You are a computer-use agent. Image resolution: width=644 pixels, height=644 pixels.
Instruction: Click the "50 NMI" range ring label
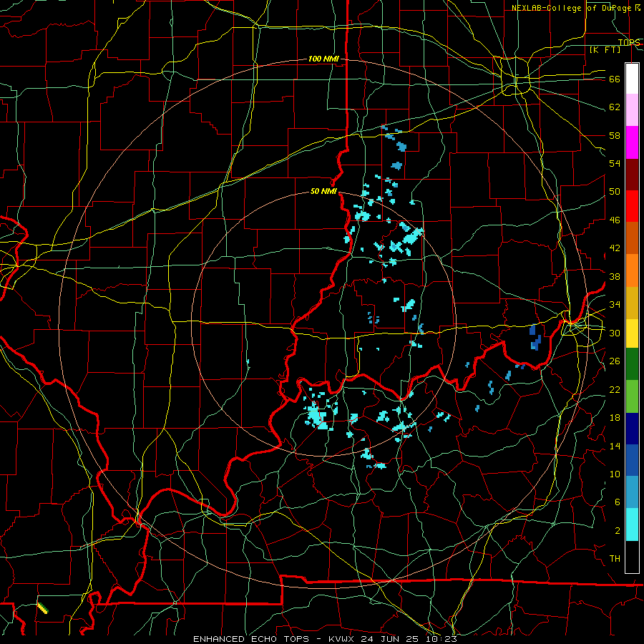coord(323,191)
